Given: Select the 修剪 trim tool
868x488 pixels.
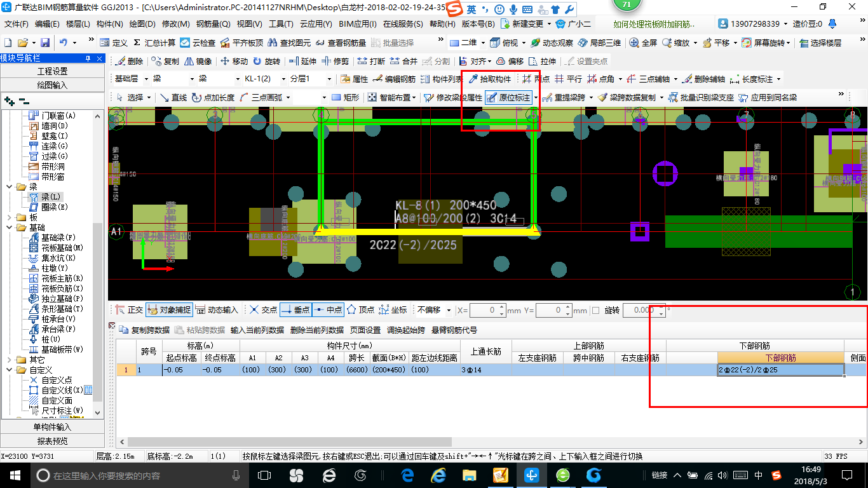Looking at the screenshot, I should click(x=335, y=62).
